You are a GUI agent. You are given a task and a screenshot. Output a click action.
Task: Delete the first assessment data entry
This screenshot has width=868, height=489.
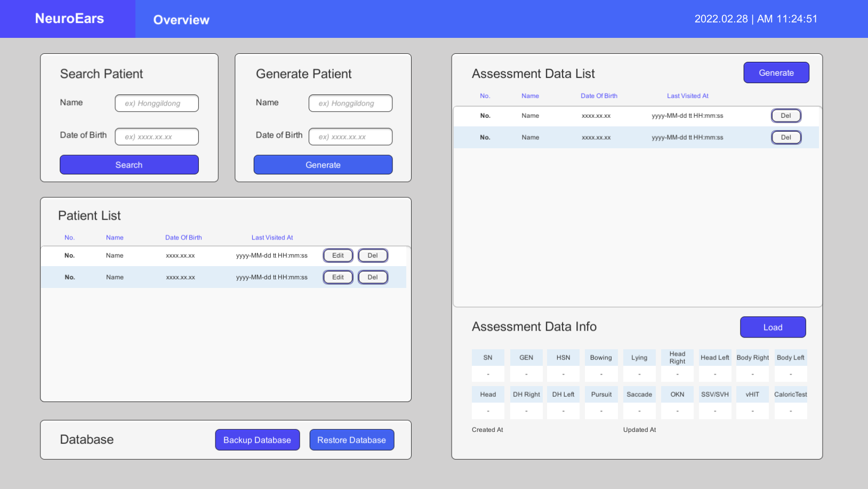coord(786,115)
